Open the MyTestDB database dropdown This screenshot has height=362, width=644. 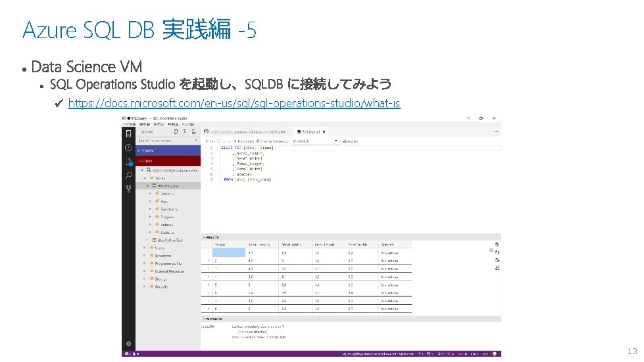click(x=315, y=141)
